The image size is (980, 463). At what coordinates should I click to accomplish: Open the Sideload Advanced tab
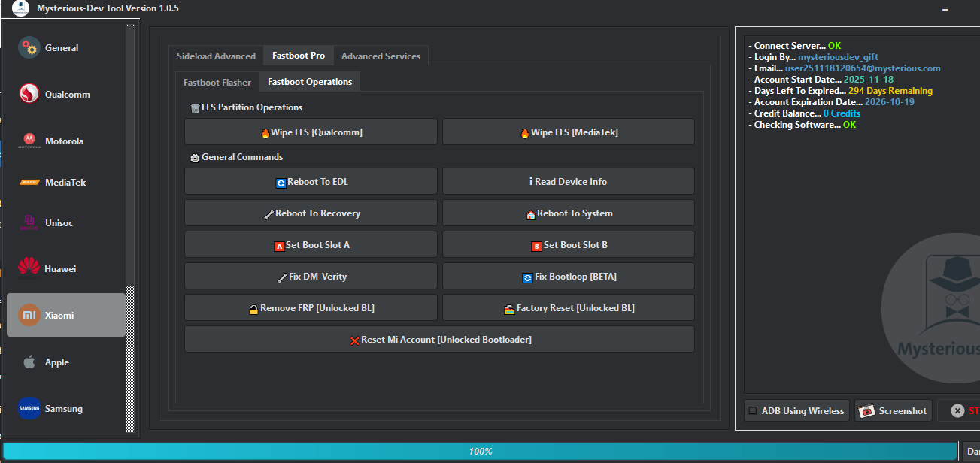click(x=216, y=56)
